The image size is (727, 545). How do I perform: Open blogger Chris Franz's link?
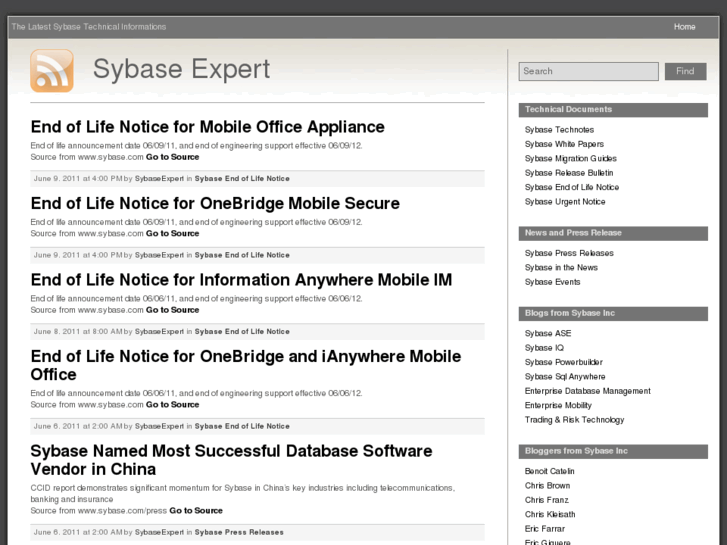(547, 500)
